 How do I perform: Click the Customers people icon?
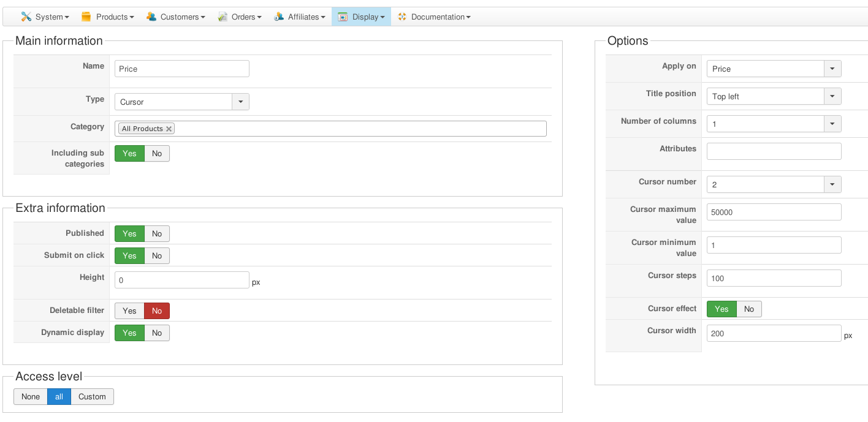(151, 17)
